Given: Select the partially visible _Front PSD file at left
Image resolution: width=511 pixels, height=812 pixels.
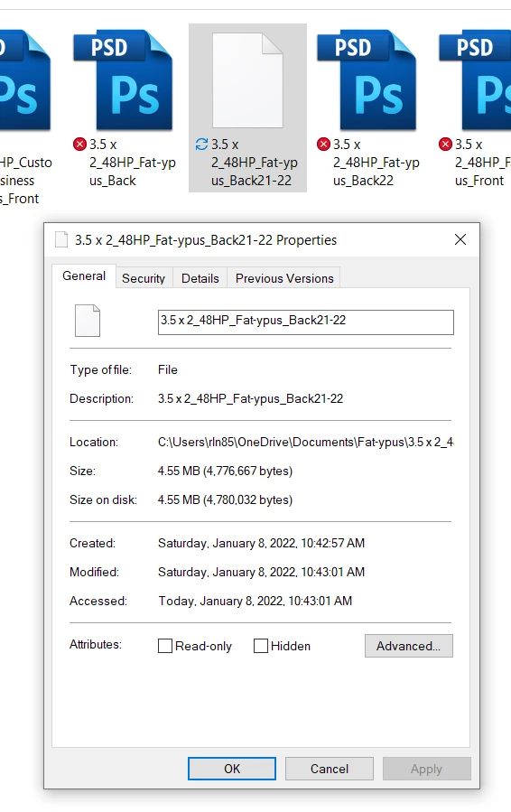Looking at the screenshot, I should pyautogui.click(x=23, y=80).
